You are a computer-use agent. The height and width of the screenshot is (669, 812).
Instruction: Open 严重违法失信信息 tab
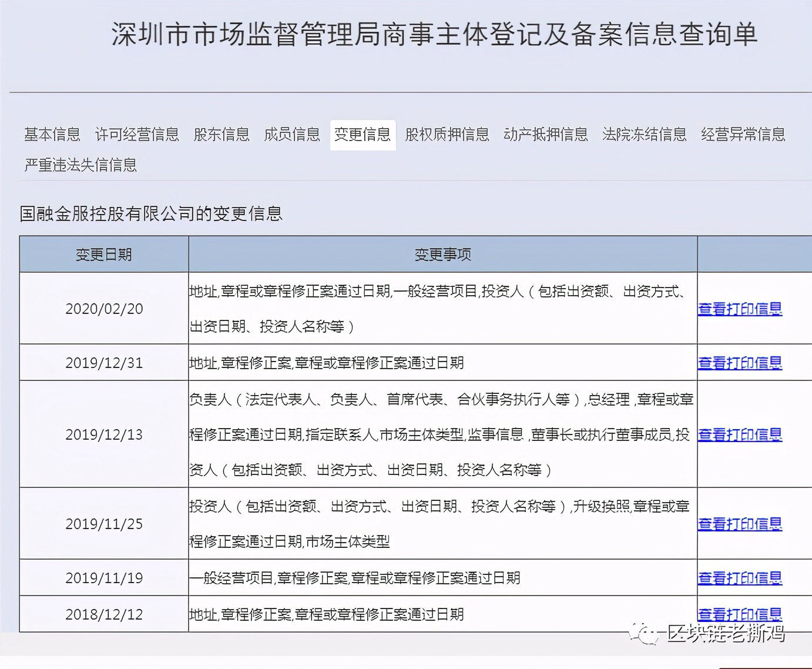click(80, 165)
